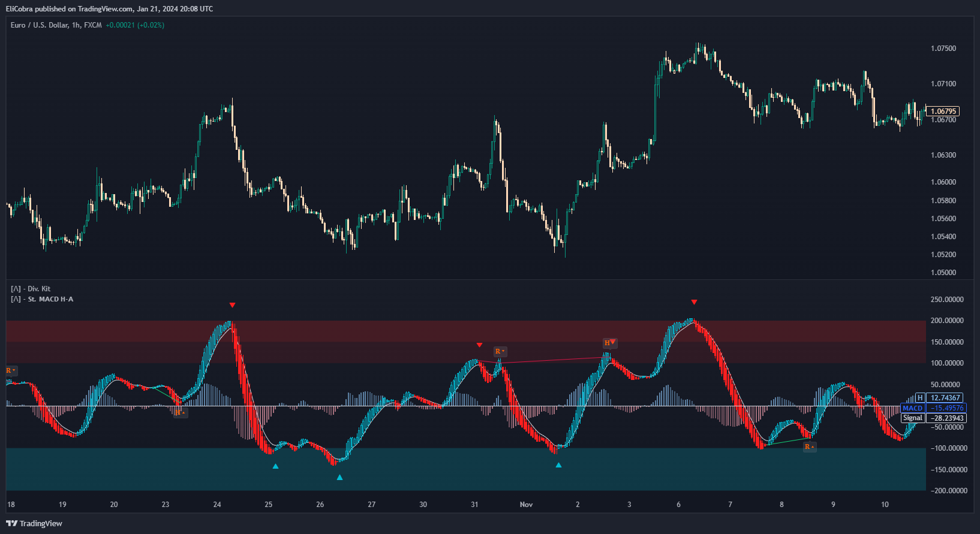Click the 20 date label on the time axis
Screen dimensions: 980x534
114,505
